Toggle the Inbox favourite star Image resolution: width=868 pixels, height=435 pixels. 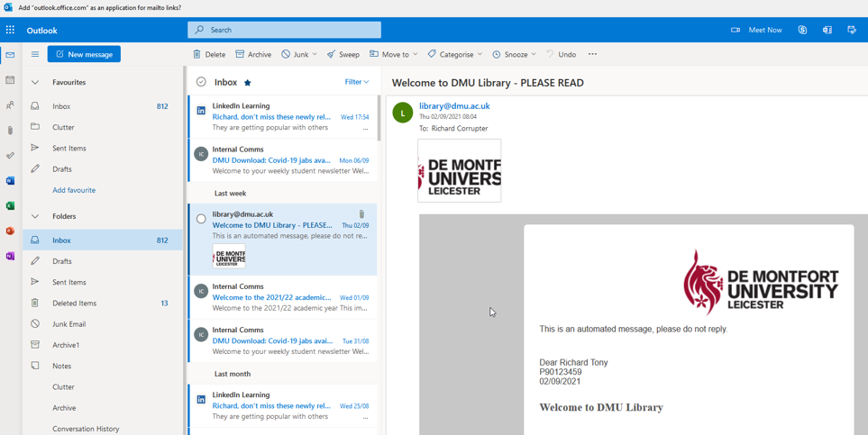(248, 83)
